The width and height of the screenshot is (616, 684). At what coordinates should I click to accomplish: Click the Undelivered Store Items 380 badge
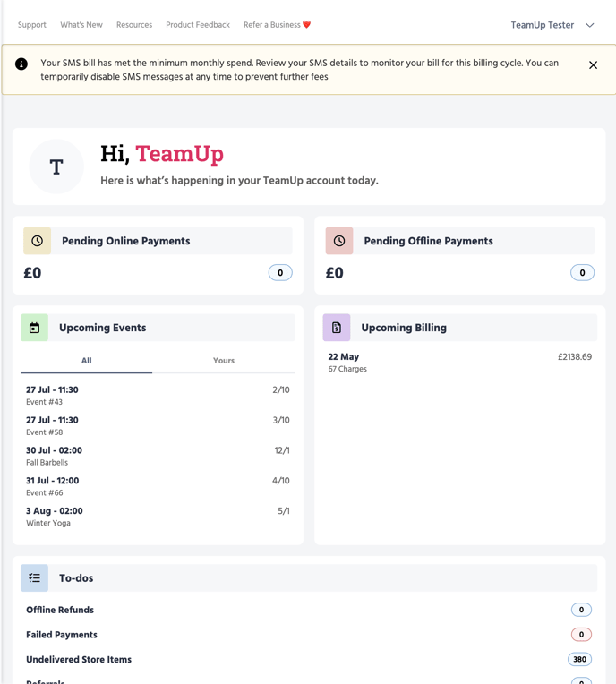point(579,660)
